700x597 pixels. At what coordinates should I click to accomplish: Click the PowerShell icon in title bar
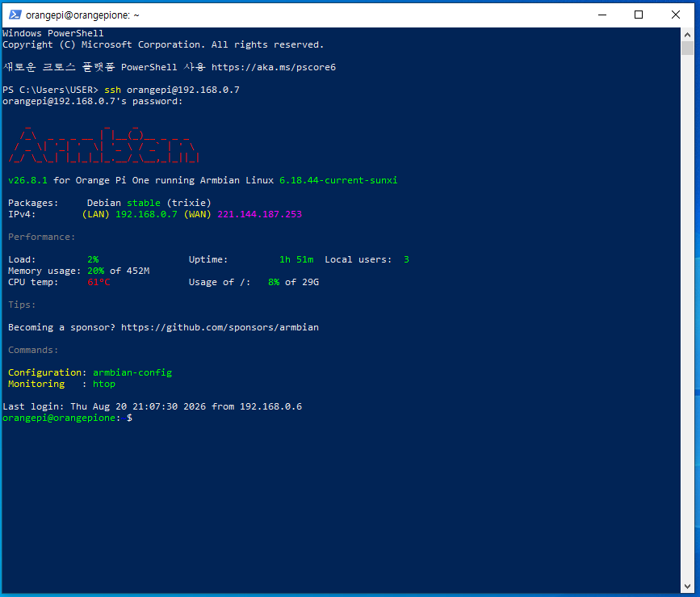(15, 15)
